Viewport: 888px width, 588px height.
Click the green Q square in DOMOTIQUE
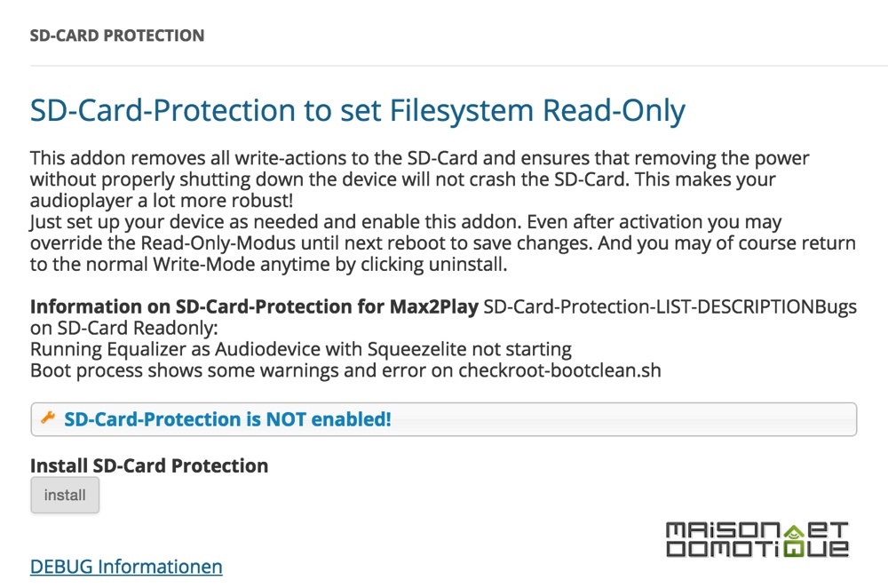[x=793, y=549]
